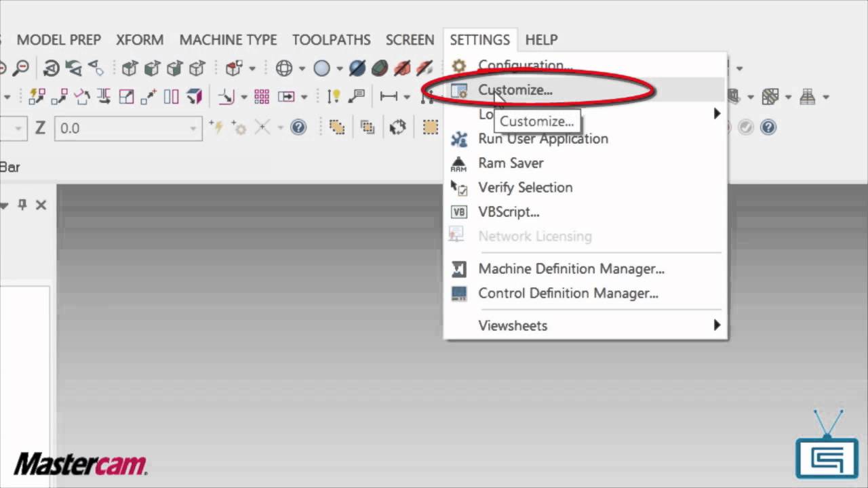Click the light bulb with arrow icon

334,97
